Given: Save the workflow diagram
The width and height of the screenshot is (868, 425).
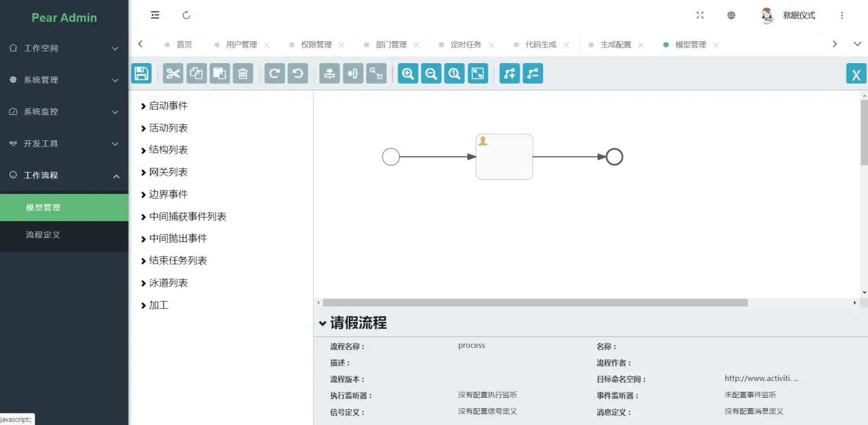Looking at the screenshot, I should 141,73.
